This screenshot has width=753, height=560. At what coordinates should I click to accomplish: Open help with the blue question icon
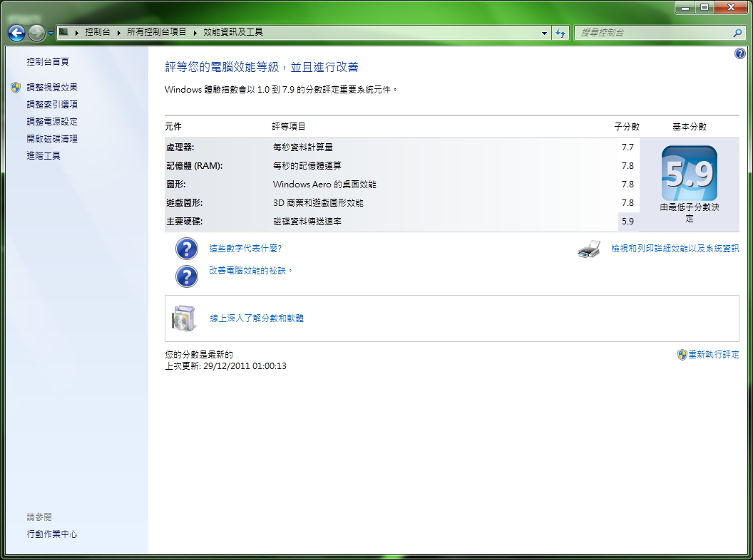(x=740, y=53)
